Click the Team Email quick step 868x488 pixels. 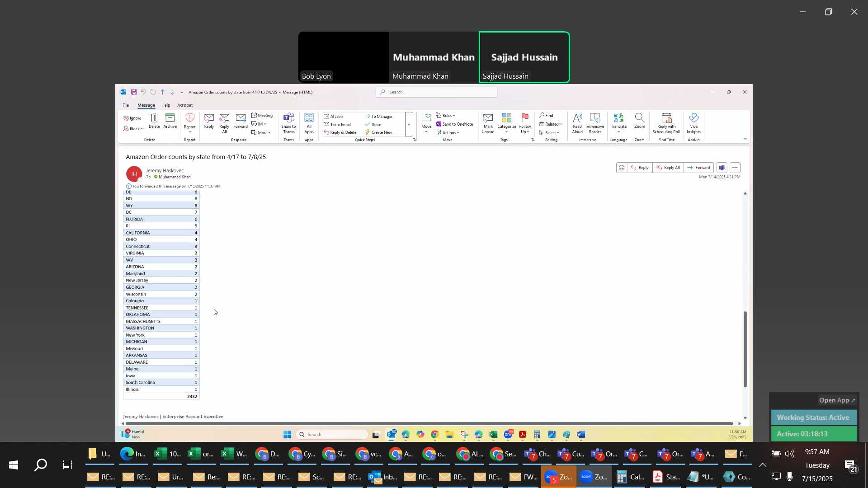(x=337, y=125)
